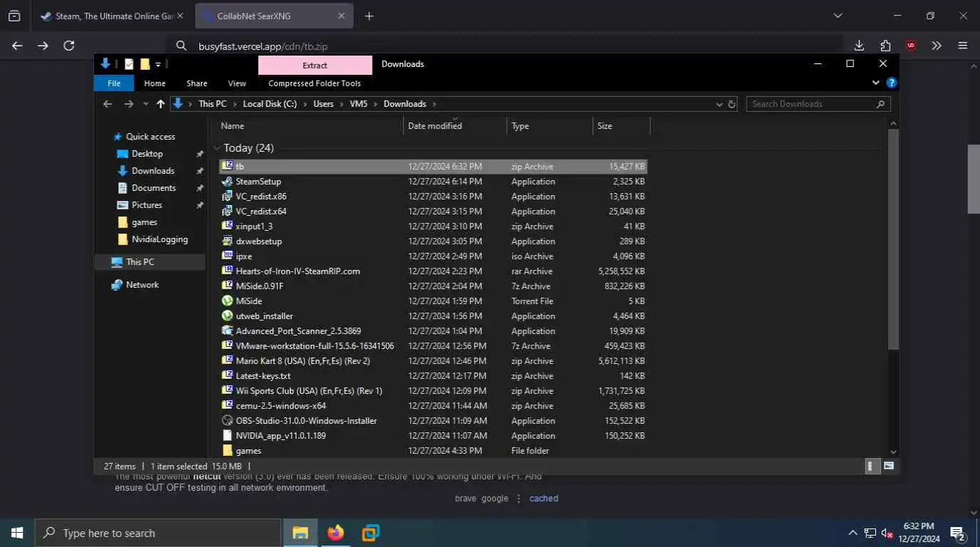980x547 pixels.
Task: Click the file list scroll down arrow
Action: coord(893,452)
